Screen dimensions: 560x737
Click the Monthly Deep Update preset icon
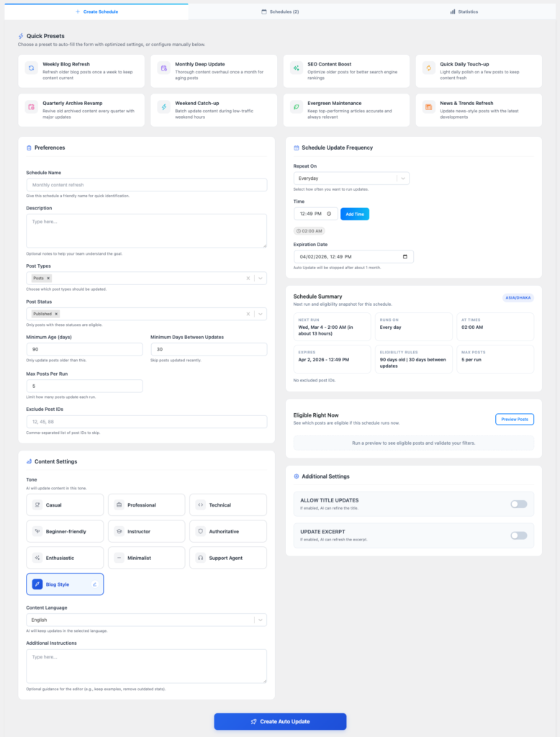coord(164,68)
